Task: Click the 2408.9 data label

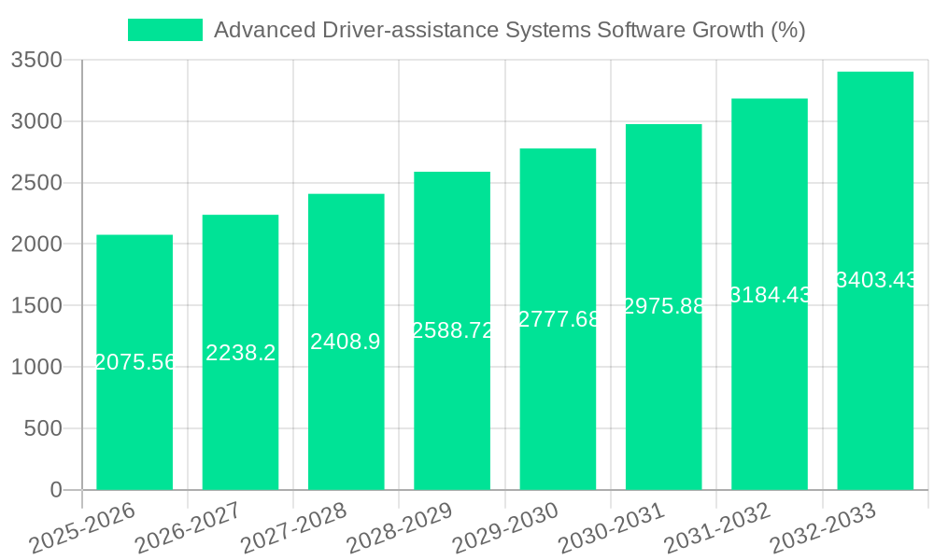Action: tap(346, 342)
